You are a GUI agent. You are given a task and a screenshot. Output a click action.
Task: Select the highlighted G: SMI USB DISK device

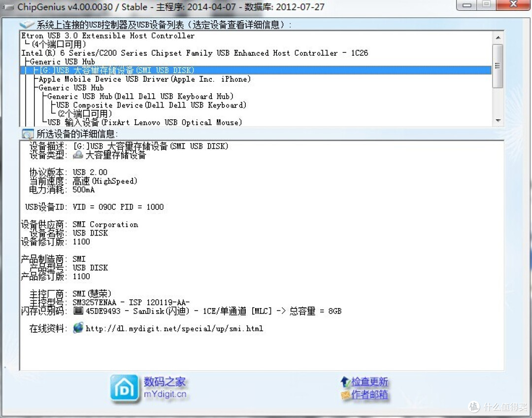(256, 70)
